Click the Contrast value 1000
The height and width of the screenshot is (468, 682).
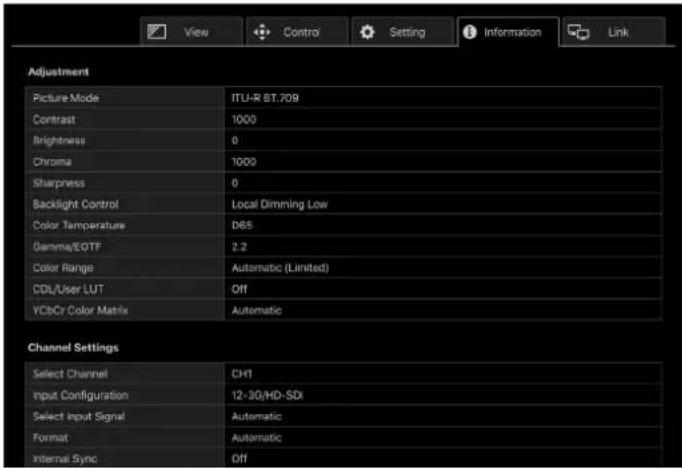click(x=244, y=119)
